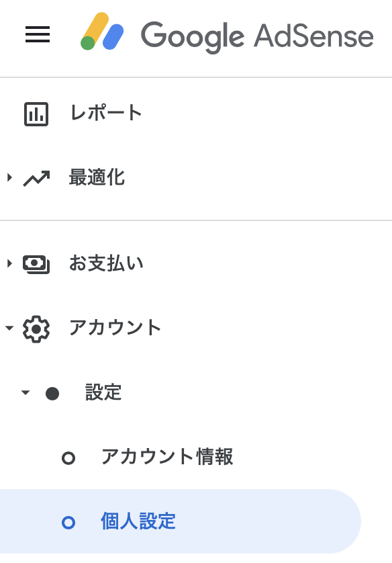Select the highlighted 個人設定 entry
Viewport: 392px width, 563px height.
(x=137, y=521)
